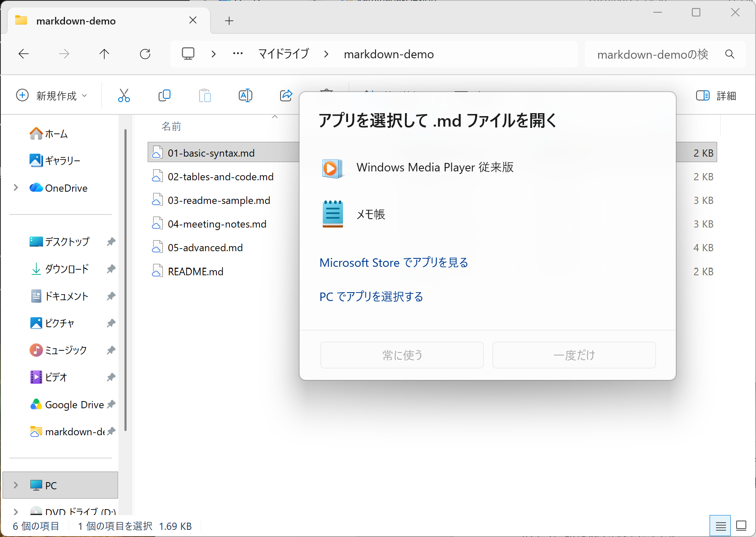The width and height of the screenshot is (756, 537).
Task: Click the chevron after the PC icon breadcrumb
Action: [x=213, y=54]
